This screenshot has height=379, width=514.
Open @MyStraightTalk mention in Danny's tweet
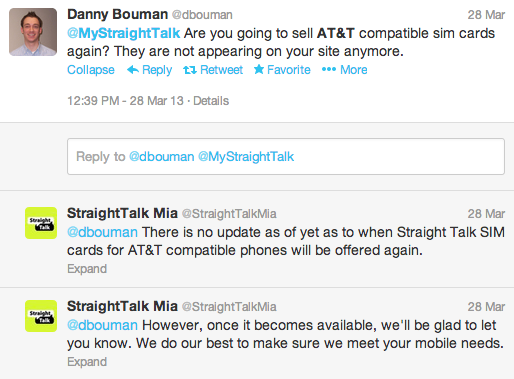[x=124, y=33]
